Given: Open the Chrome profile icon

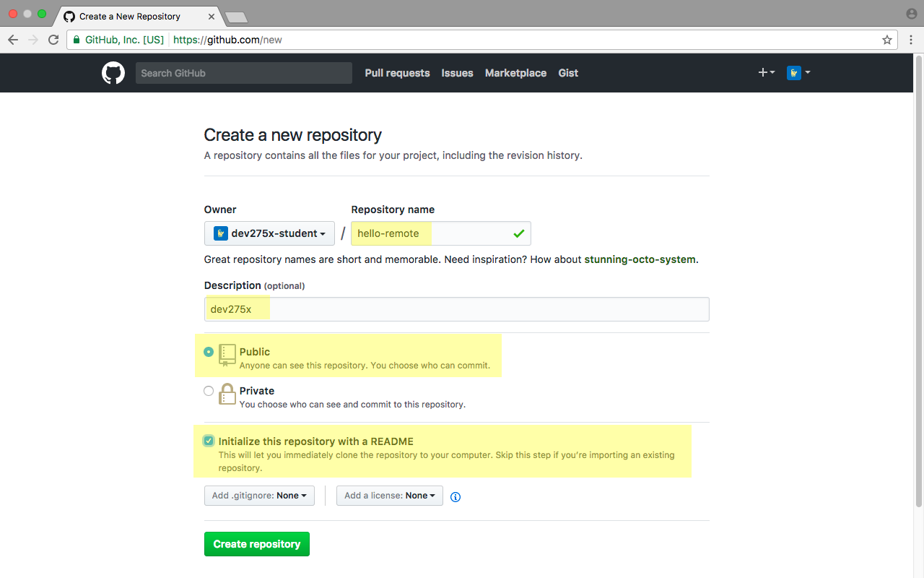Looking at the screenshot, I should 911,14.
